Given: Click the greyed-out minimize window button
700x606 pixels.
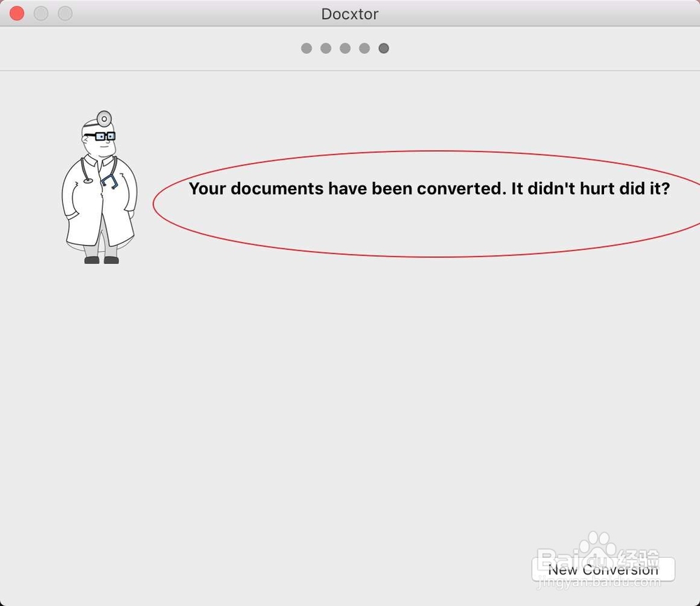Looking at the screenshot, I should 41,13.
